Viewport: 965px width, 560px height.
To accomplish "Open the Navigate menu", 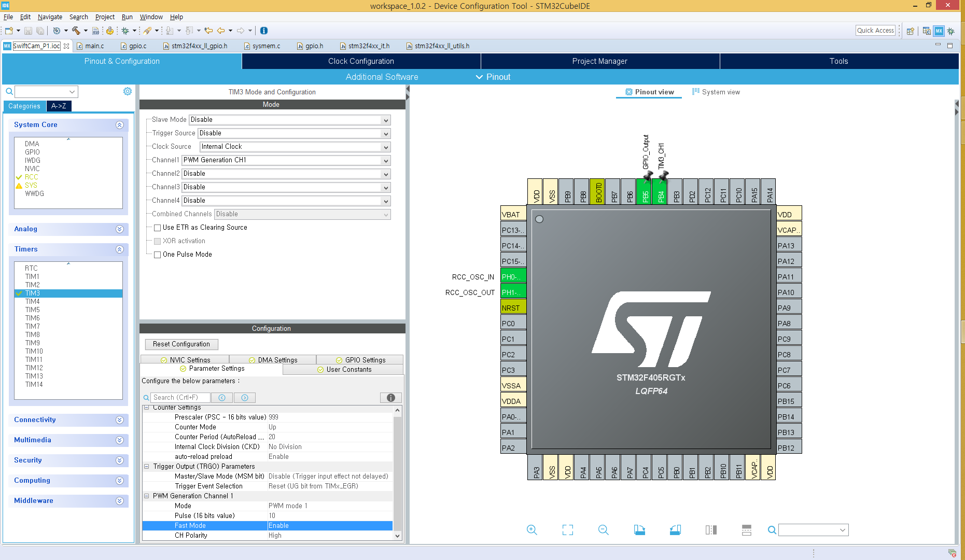I will click(x=50, y=17).
